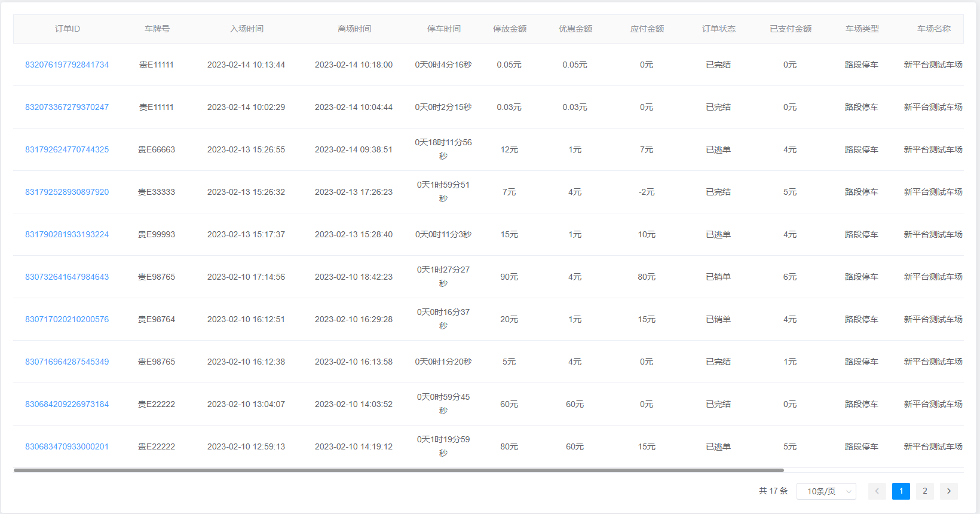Click the horizontal table scrollbar
This screenshot has width=980, height=514.
399,470
